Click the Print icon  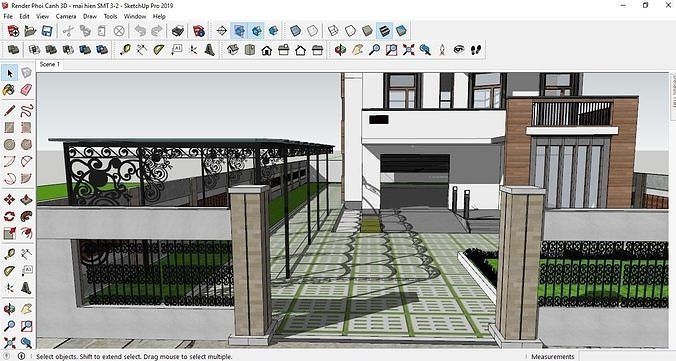178,31
